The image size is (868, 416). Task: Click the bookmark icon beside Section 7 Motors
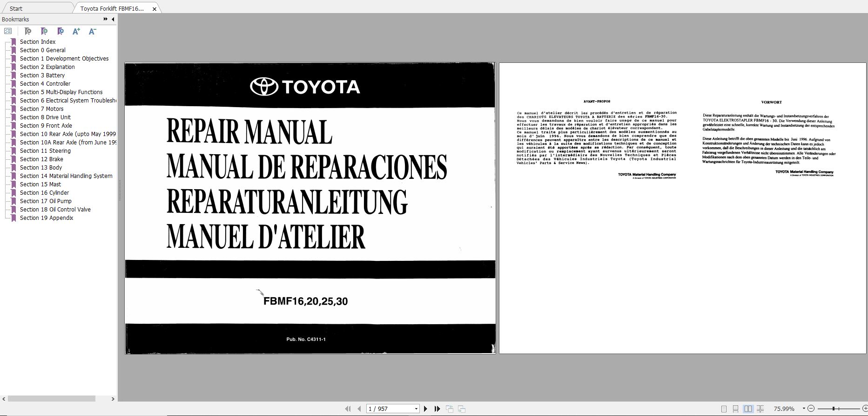pyautogui.click(x=13, y=109)
